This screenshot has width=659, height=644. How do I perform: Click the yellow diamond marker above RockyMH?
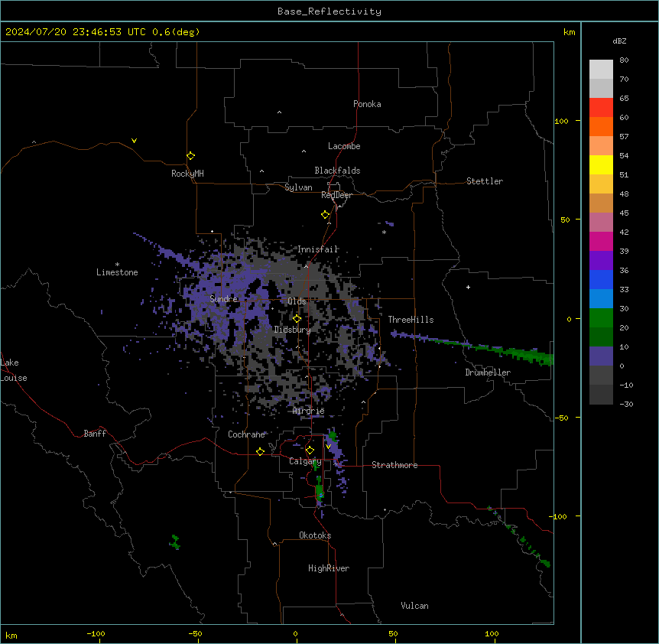coord(191,156)
